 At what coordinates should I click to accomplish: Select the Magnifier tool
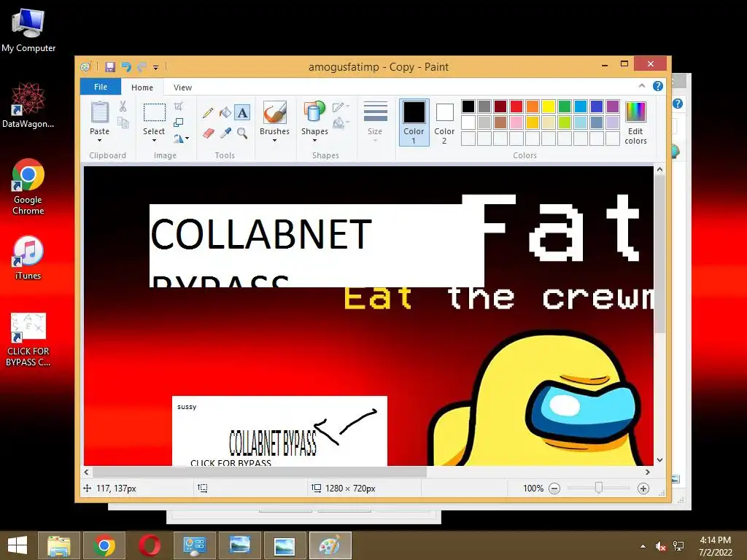(242, 133)
